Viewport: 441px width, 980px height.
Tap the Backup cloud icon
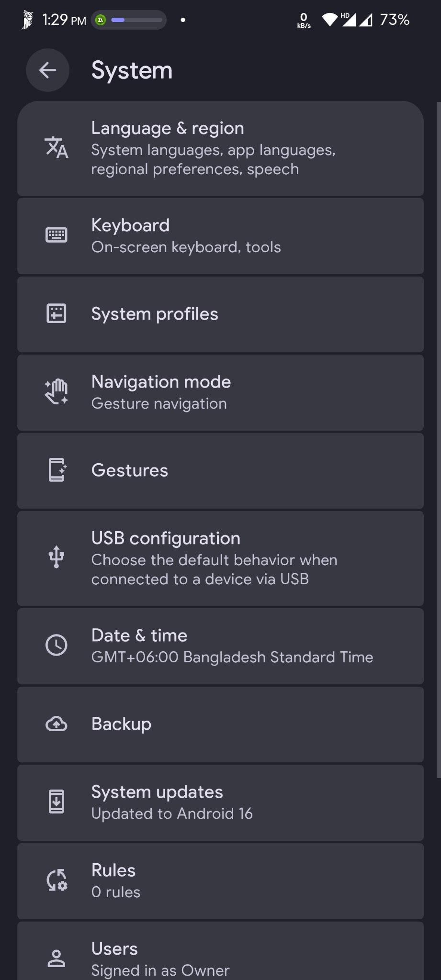tap(57, 724)
